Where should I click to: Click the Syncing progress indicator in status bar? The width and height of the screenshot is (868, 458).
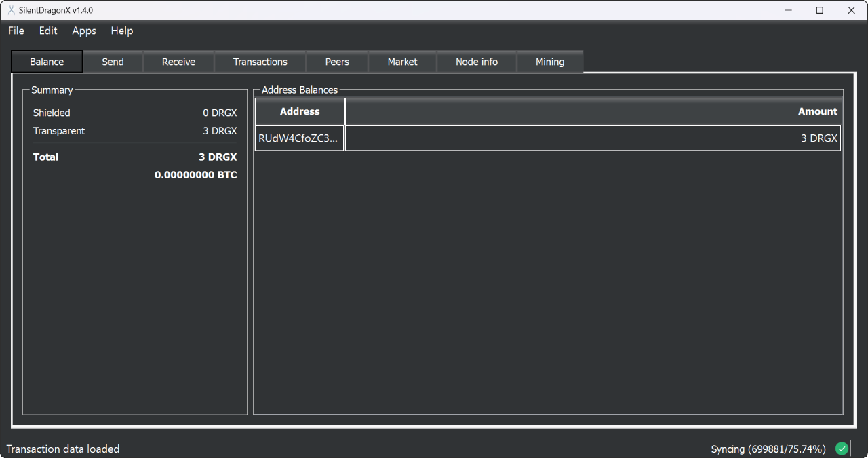tap(770, 449)
